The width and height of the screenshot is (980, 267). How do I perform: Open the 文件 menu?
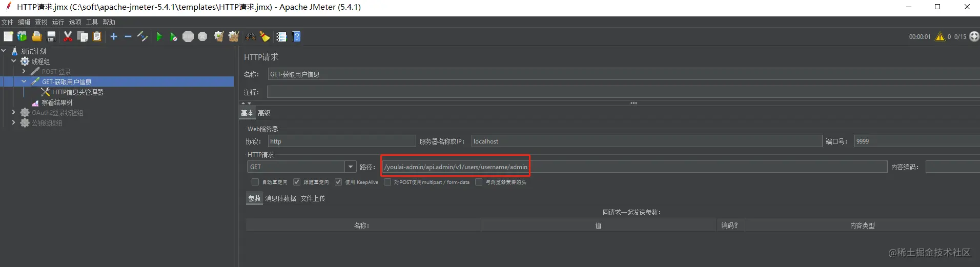pyautogui.click(x=7, y=22)
